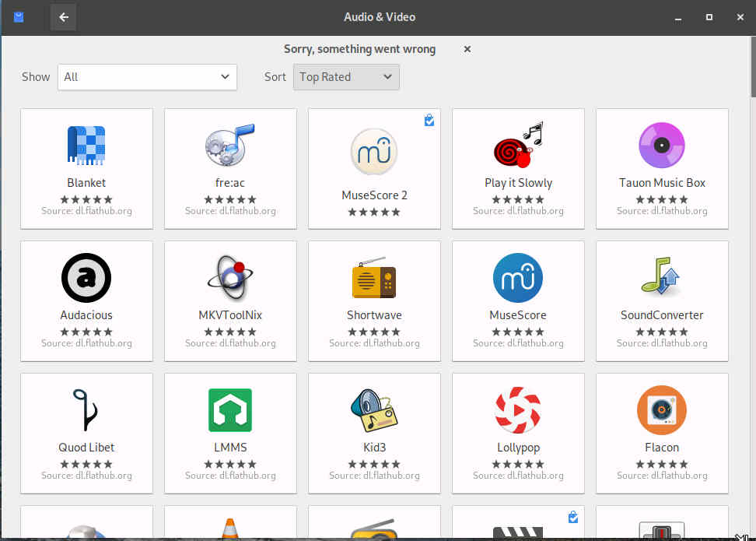Open the MuseScore 2 app icon

374,152
